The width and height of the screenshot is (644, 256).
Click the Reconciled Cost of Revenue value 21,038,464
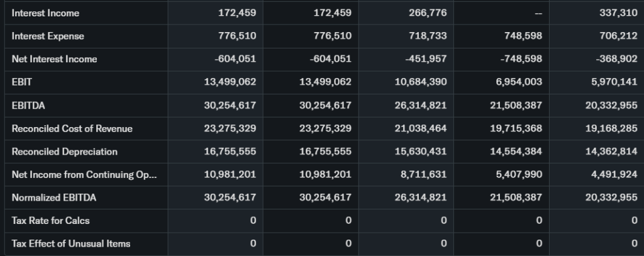[421, 128]
